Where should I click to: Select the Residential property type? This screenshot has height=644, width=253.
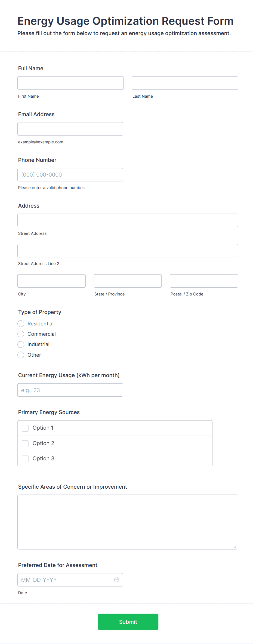(x=21, y=323)
